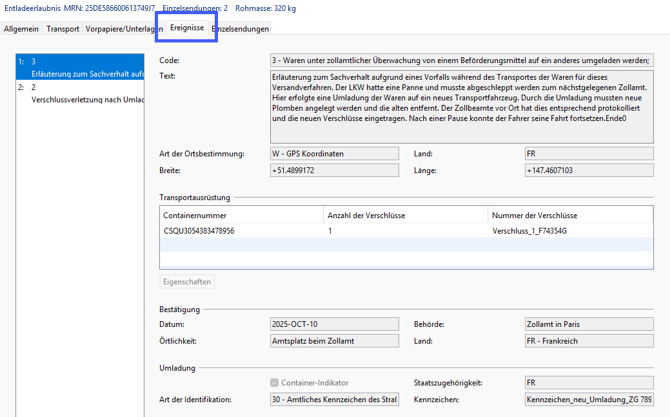This screenshot has height=417, width=670.
Task: Click the Datum field 2025-OCT-10
Action: (x=334, y=325)
